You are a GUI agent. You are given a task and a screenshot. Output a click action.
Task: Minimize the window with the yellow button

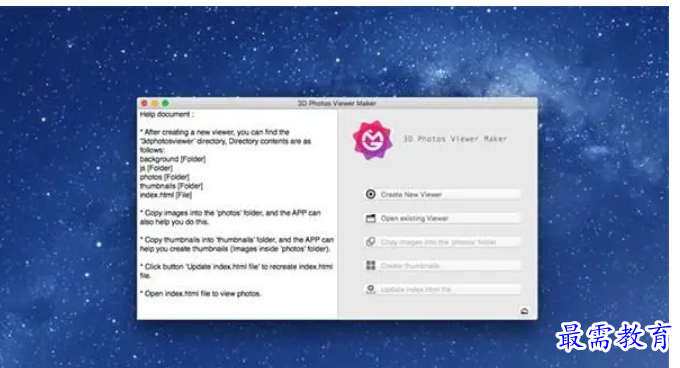pos(155,103)
